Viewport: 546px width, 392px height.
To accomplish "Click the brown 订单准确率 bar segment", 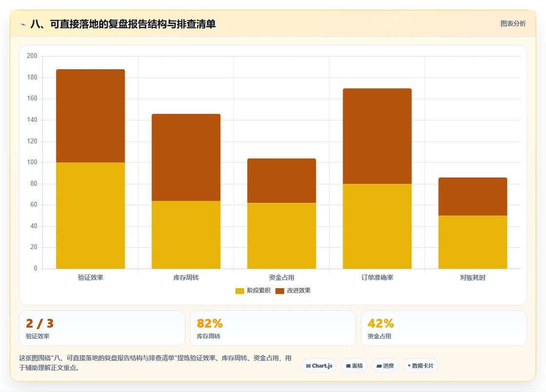I will 377,136.
